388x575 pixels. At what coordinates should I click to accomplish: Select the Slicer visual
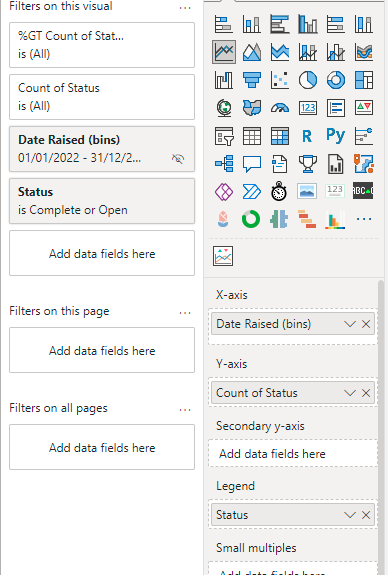pyautogui.click(x=223, y=136)
